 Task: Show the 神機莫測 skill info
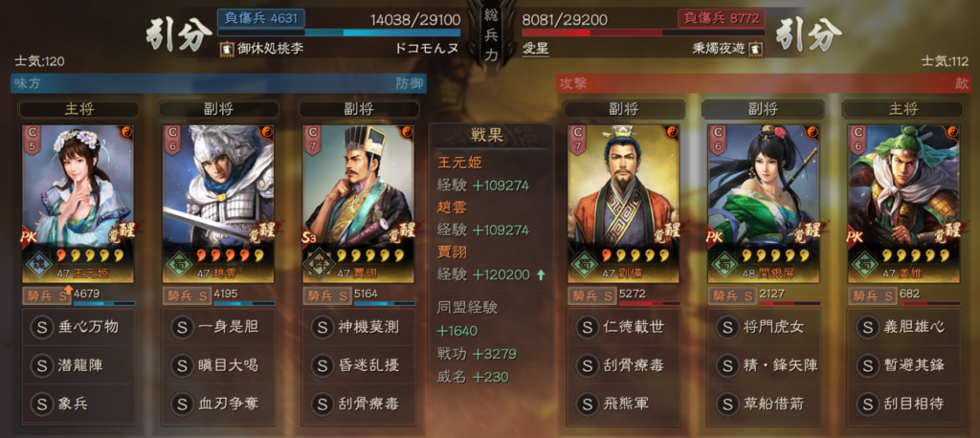pos(358,327)
